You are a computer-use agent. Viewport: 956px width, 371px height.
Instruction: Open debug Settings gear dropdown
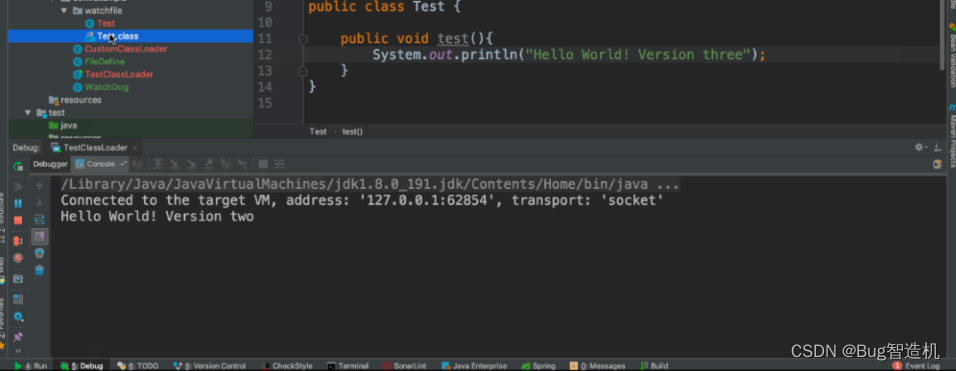18,317
